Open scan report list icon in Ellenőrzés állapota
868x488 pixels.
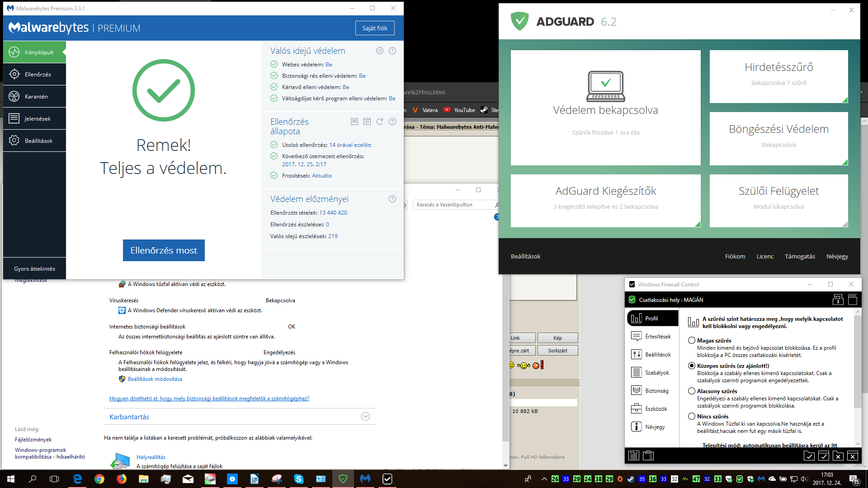pos(354,122)
